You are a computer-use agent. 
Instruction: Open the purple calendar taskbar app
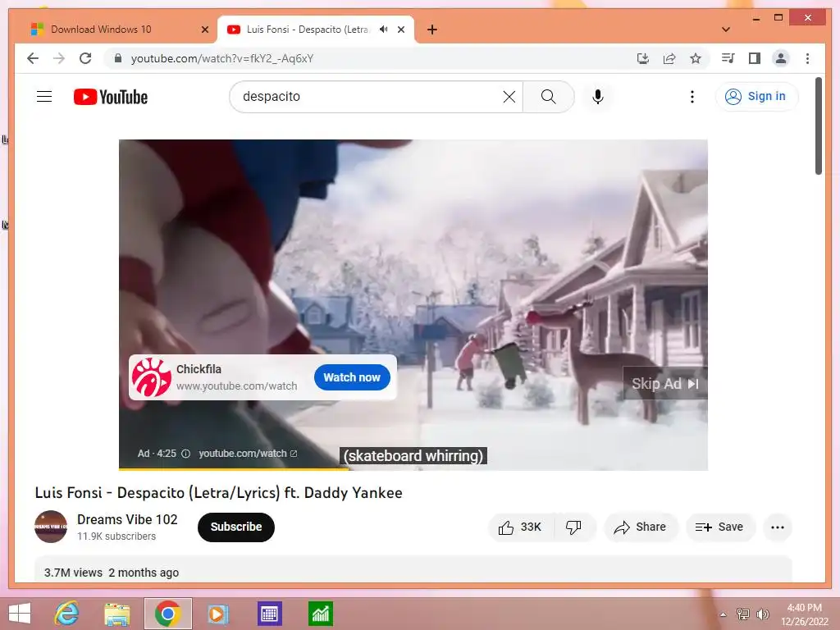click(x=269, y=614)
